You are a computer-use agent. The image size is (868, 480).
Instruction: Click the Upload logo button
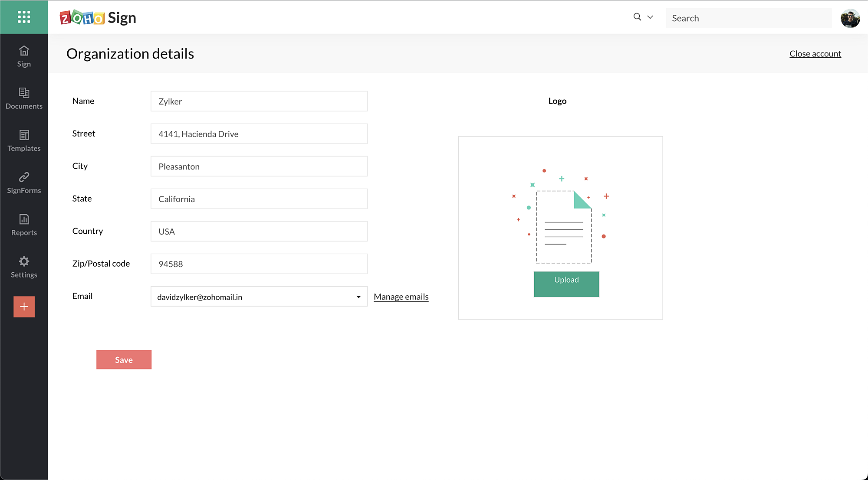point(566,284)
